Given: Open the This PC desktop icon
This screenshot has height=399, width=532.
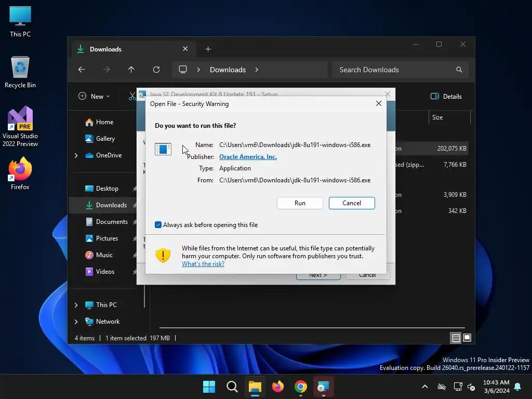Looking at the screenshot, I should click(x=20, y=22).
